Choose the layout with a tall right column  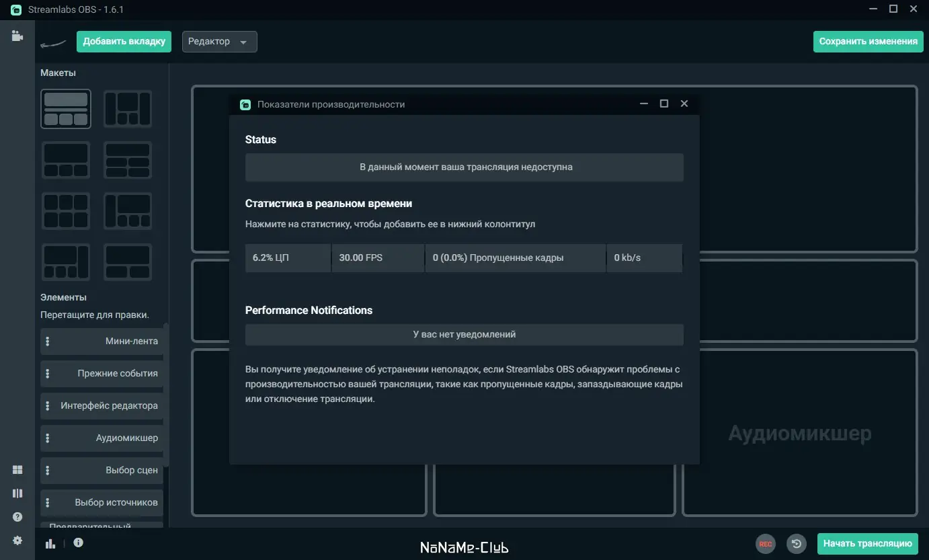66,262
